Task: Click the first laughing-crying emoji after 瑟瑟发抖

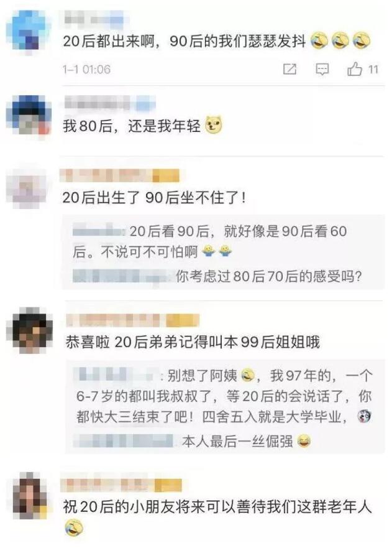Action: (319, 40)
